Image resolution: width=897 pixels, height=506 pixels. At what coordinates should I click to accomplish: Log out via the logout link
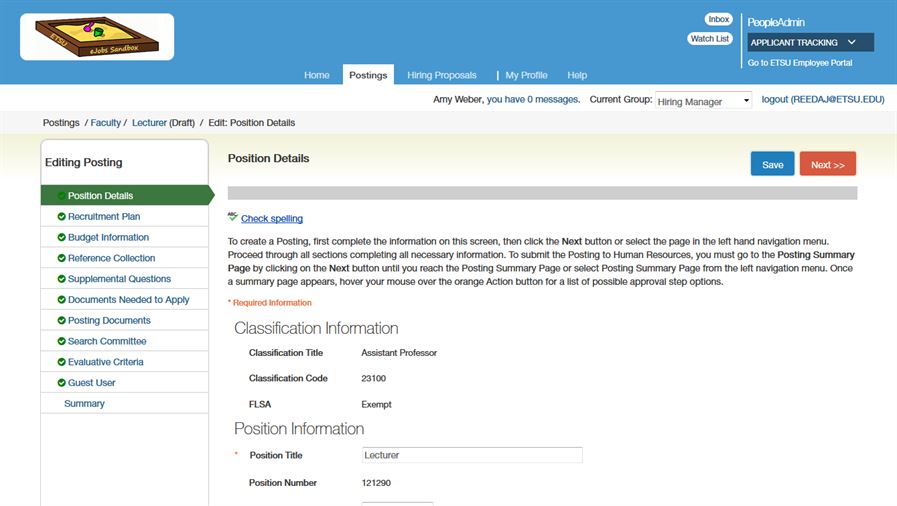(x=822, y=100)
